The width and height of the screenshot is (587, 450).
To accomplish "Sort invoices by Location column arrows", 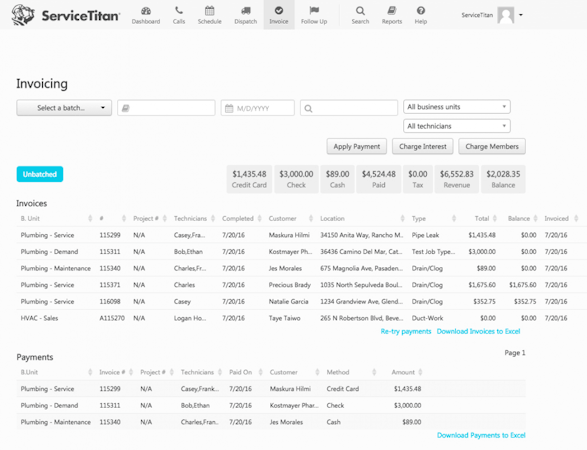I will pos(402,218).
